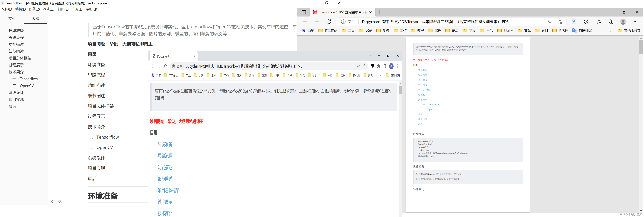
Task: Add PDF page to Edge favorites star
Action: pos(560,21)
